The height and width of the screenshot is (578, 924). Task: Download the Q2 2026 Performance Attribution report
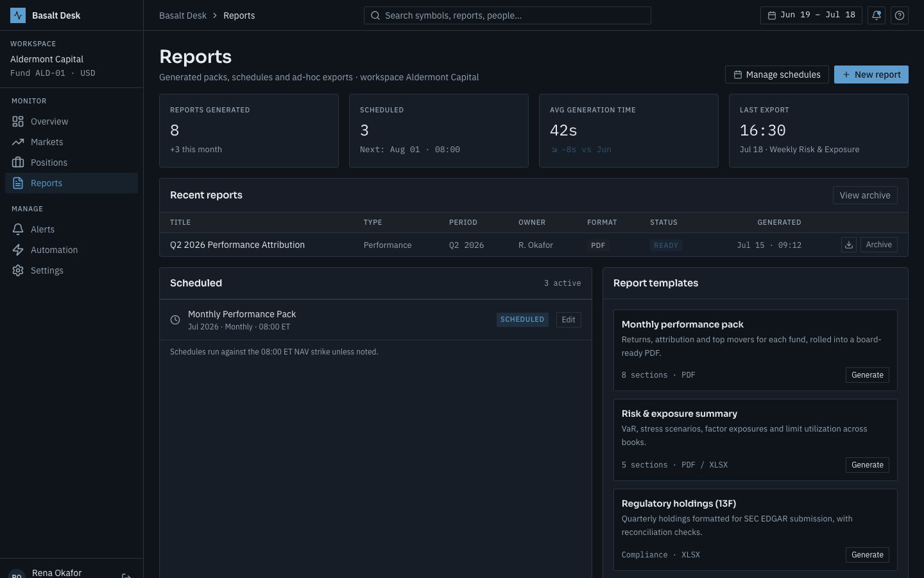tap(849, 245)
